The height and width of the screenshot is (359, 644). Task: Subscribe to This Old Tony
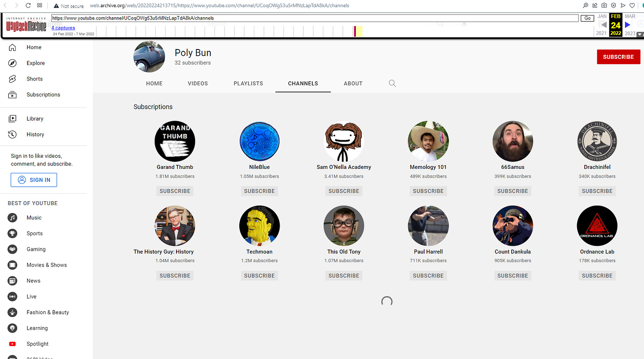344,275
